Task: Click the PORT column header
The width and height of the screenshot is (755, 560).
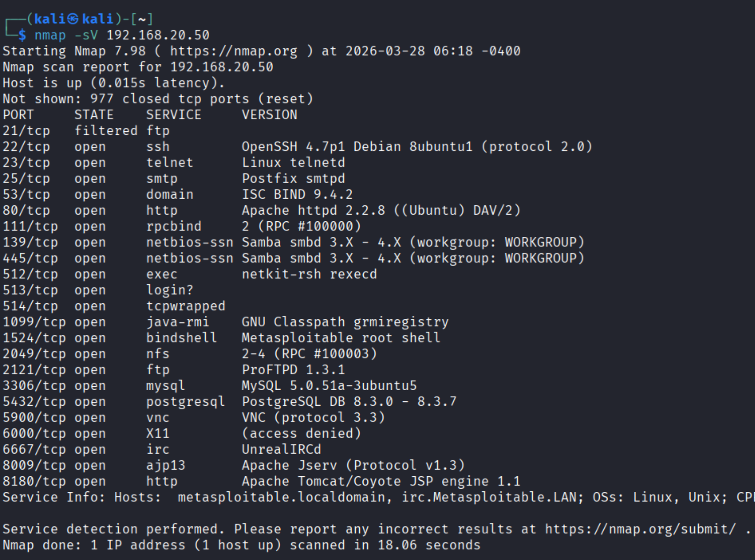Action: pyautogui.click(x=18, y=115)
